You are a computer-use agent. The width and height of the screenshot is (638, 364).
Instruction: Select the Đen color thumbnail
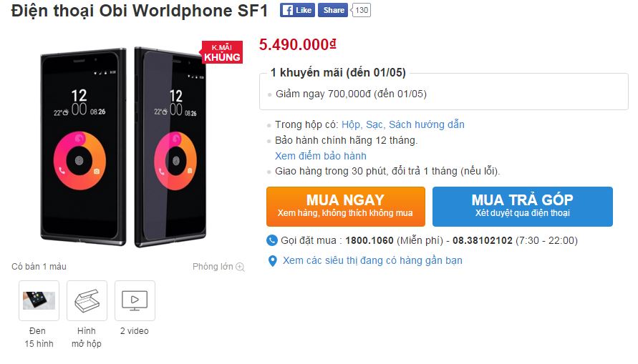coord(39,300)
